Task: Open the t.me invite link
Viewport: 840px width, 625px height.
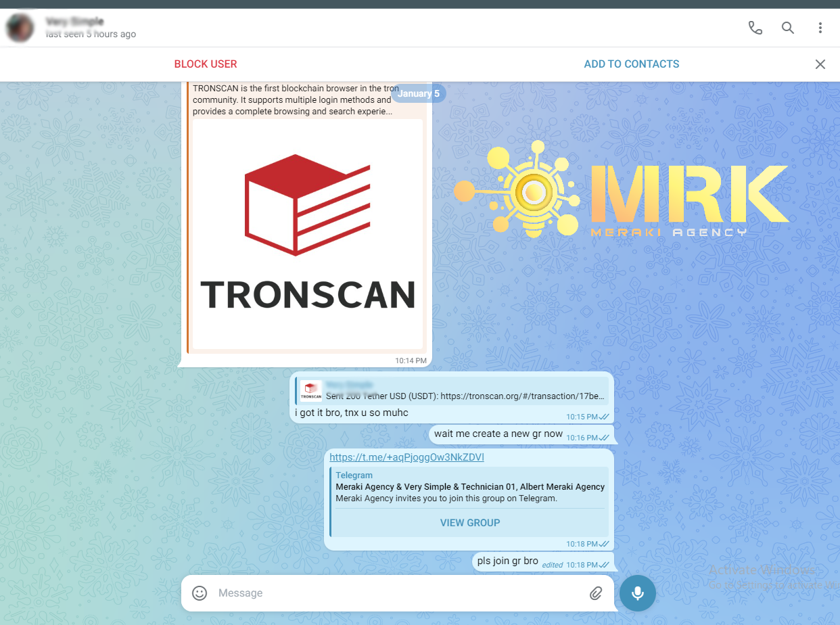Action: coord(406,457)
